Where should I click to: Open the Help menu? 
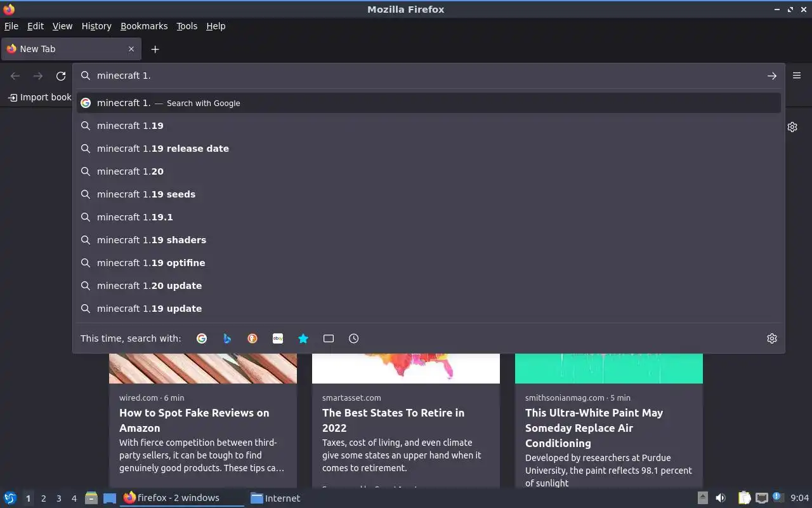tap(216, 26)
